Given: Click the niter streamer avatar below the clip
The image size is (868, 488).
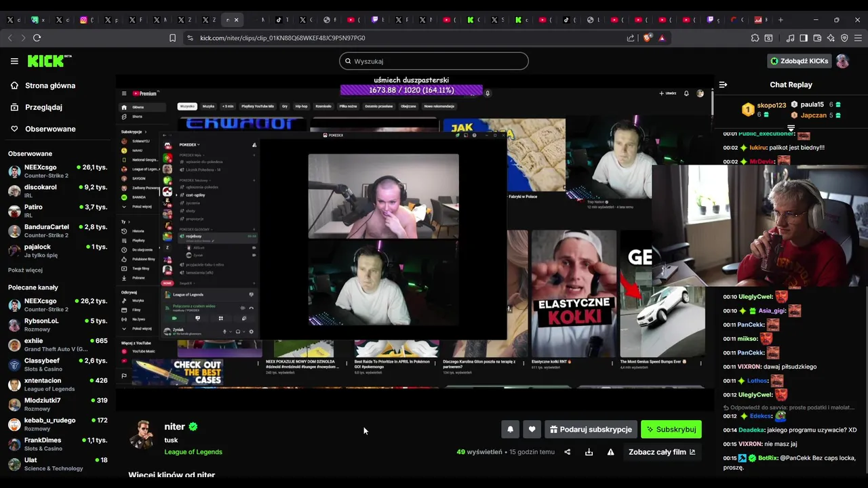Looking at the screenshot, I should point(142,435).
